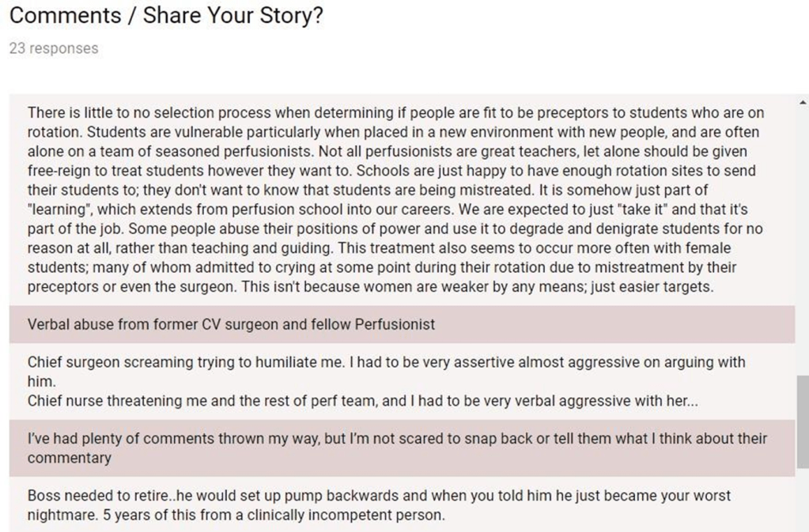Click the word "commentary" in the fourth response
The height and width of the screenshot is (532, 809).
click(x=70, y=458)
